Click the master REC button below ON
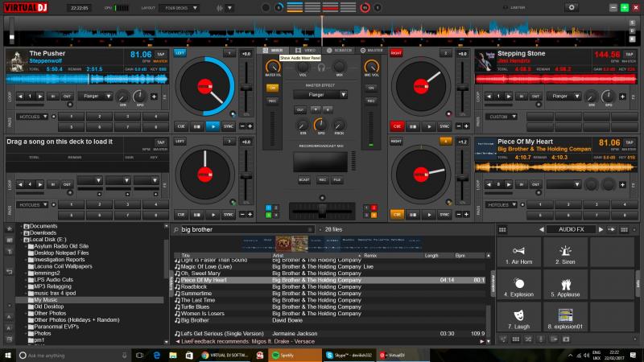This screenshot has height=362, width=644. click(272, 101)
